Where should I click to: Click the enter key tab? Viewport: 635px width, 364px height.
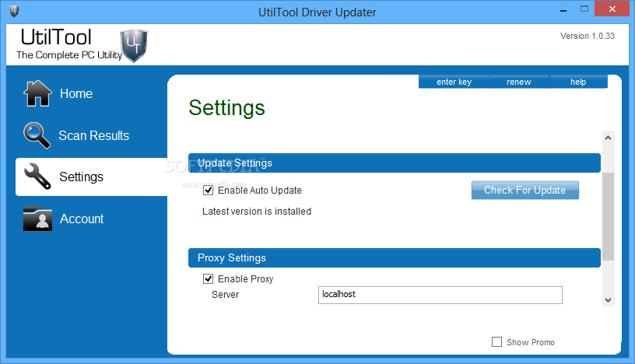(x=454, y=82)
